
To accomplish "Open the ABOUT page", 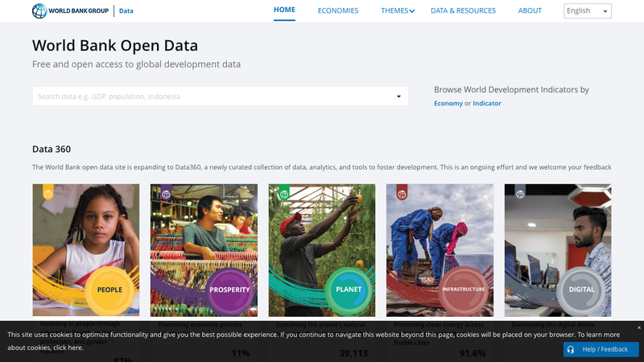I will click(530, 10).
